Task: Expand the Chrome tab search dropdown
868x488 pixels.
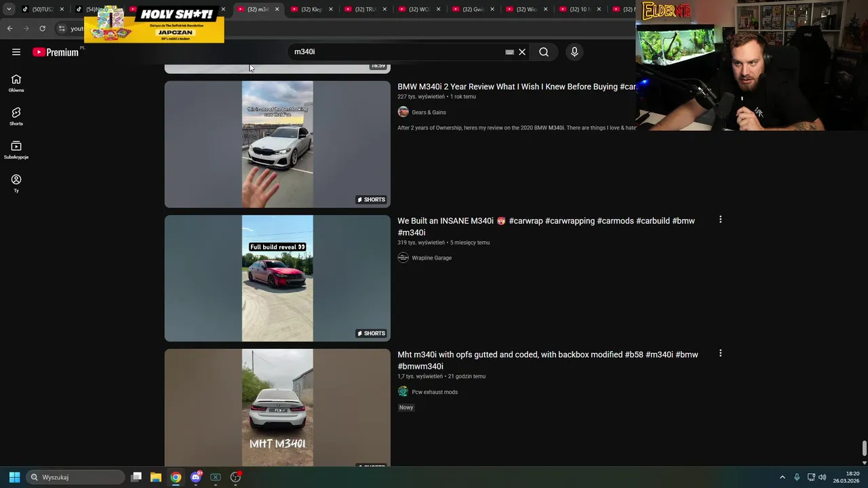Action: [9, 9]
